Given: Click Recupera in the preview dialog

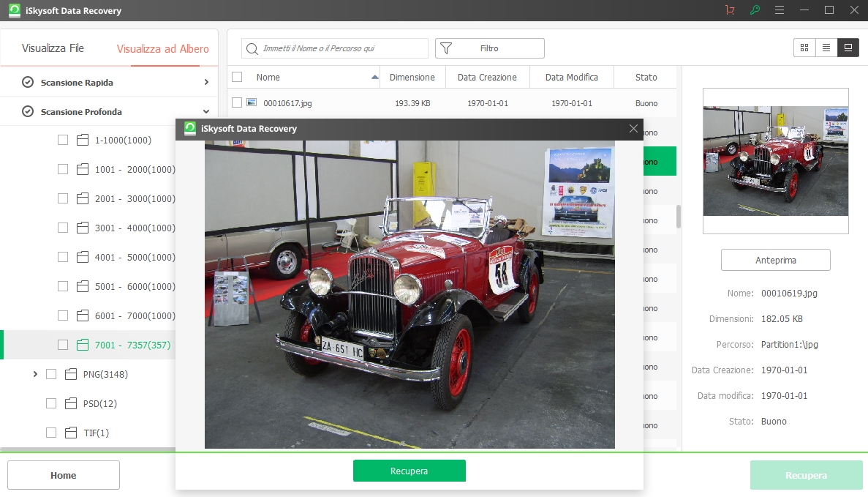Looking at the screenshot, I should [x=409, y=471].
